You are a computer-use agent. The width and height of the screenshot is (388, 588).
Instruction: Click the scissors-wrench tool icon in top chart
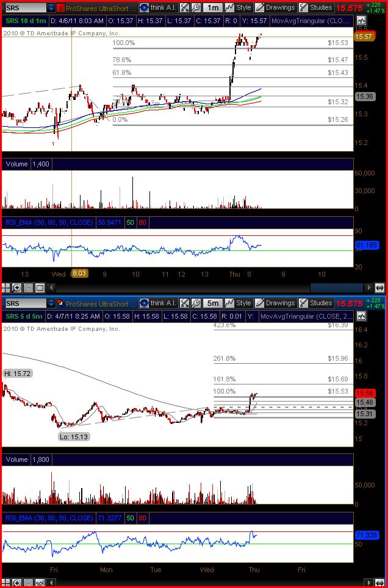(184, 7)
